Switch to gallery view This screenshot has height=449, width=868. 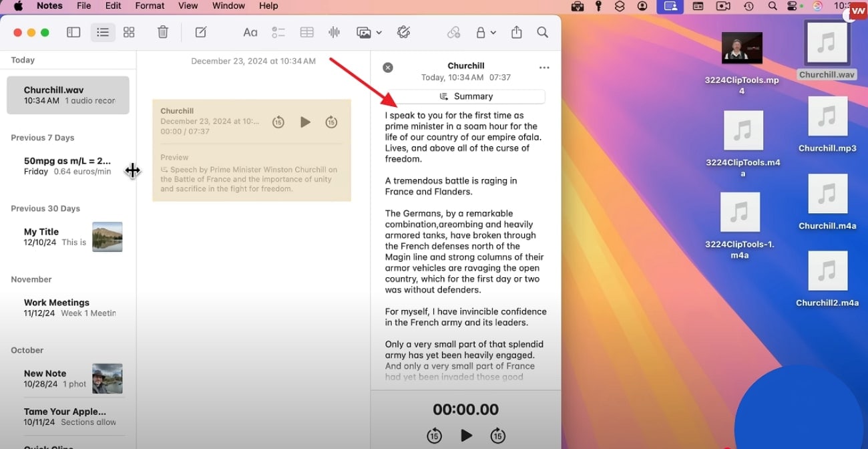click(129, 32)
